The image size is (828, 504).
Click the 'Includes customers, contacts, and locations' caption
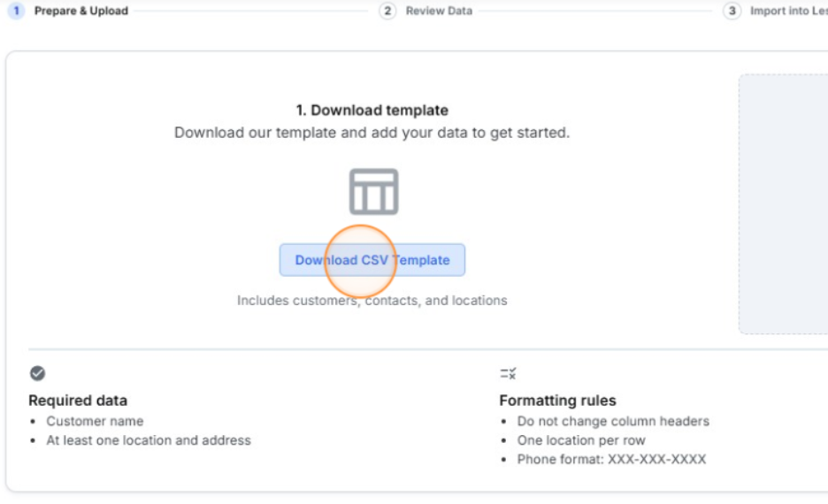coord(372,301)
